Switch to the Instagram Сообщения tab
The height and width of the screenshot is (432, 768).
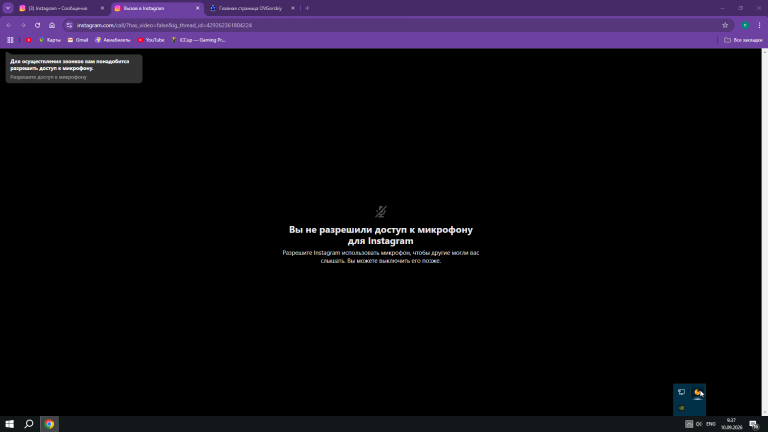tap(60, 8)
